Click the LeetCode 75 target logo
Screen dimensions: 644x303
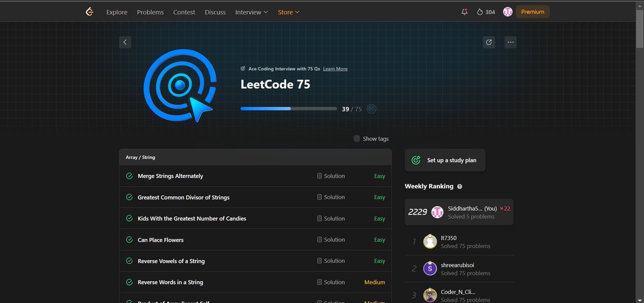(x=180, y=85)
